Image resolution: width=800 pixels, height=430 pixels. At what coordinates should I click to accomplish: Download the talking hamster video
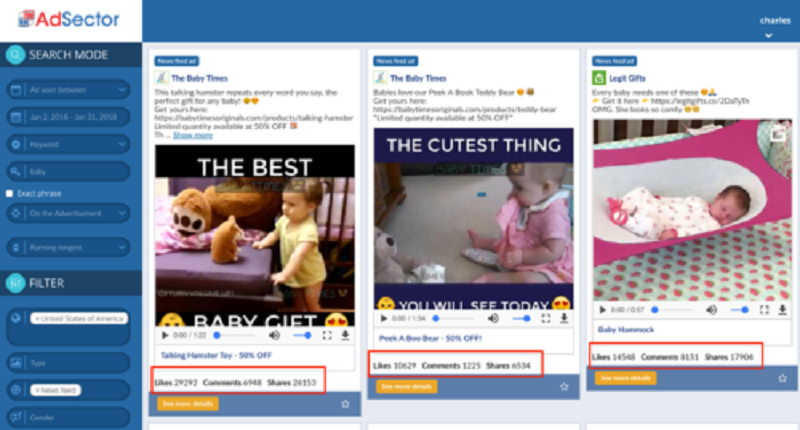[345, 335]
